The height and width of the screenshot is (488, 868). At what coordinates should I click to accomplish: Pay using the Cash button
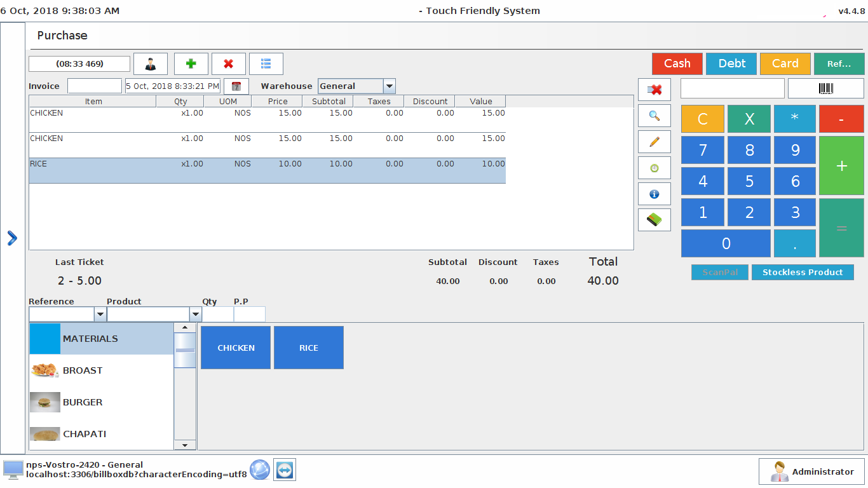(677, 64)
